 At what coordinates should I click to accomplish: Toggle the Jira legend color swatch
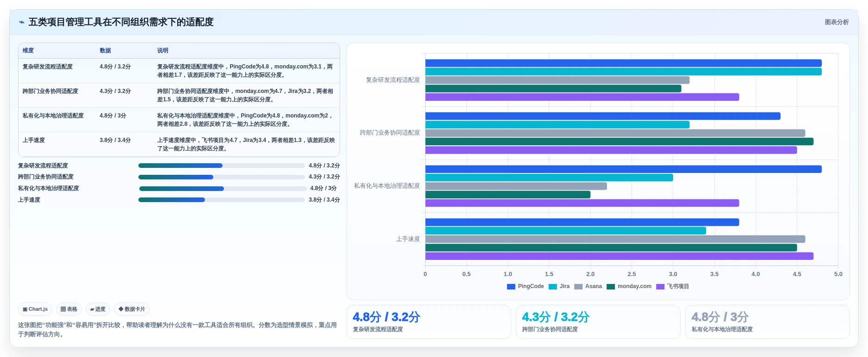[552, 287]
